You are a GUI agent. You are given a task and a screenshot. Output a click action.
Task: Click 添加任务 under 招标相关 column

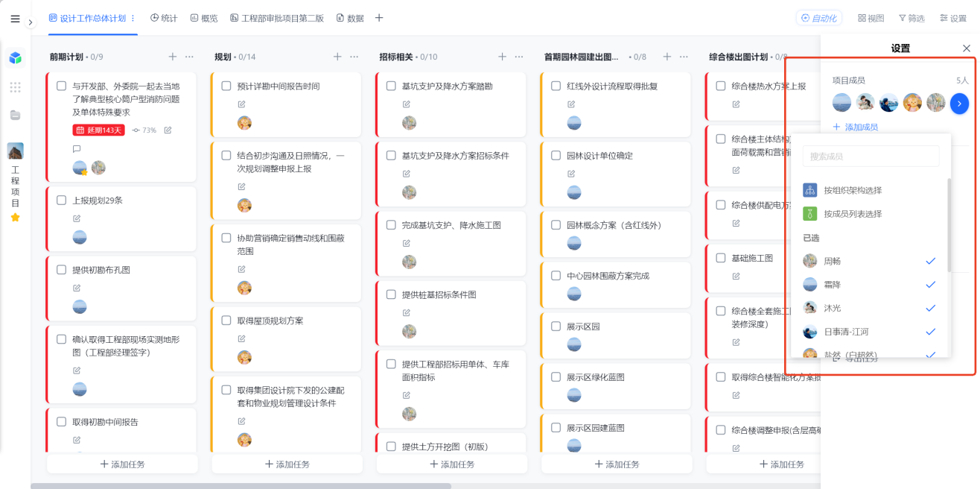click(x=452, y=464)
